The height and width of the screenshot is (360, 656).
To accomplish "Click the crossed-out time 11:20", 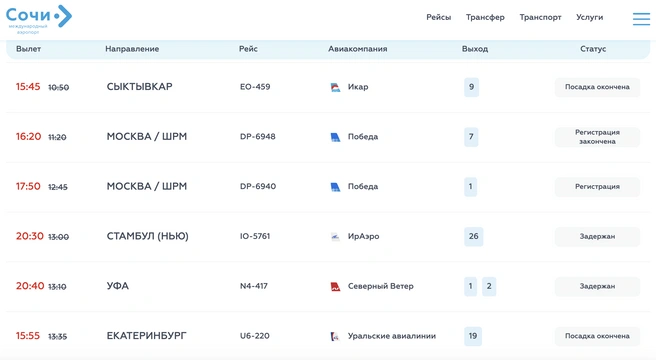I will pos(57,137).
